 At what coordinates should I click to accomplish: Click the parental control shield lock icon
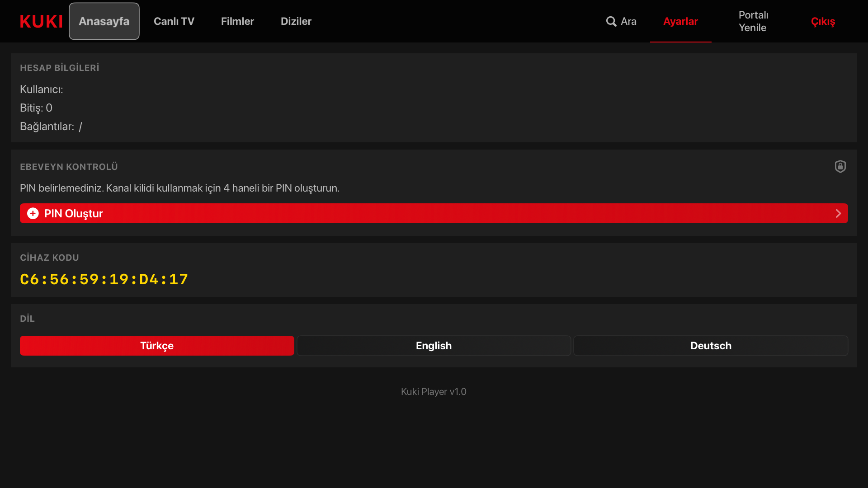pyautogui.click(x=840, y=166)
